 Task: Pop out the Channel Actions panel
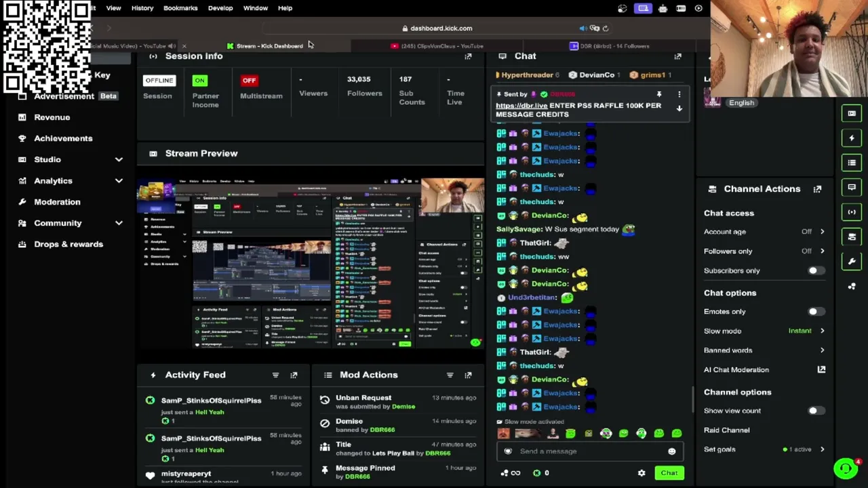pyautogui.click(x=817, y=189)
